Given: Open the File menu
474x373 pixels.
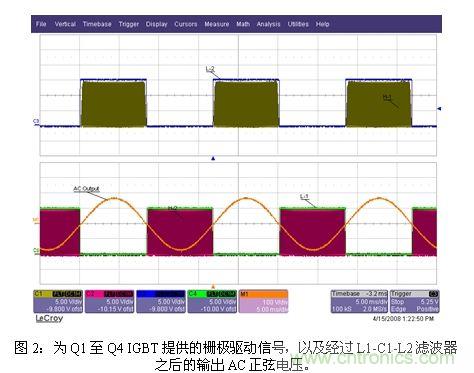Looking at the screenshot, I should (41, 24).
